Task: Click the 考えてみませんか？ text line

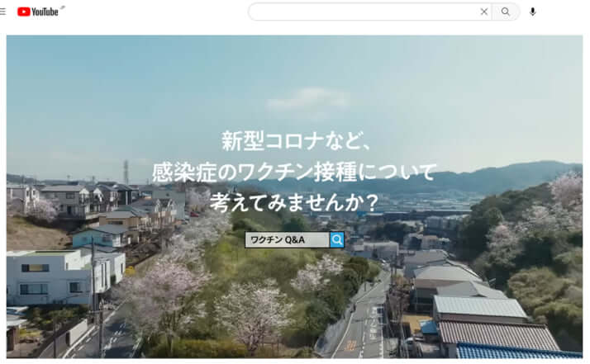Action: click(x=294, y=201)
